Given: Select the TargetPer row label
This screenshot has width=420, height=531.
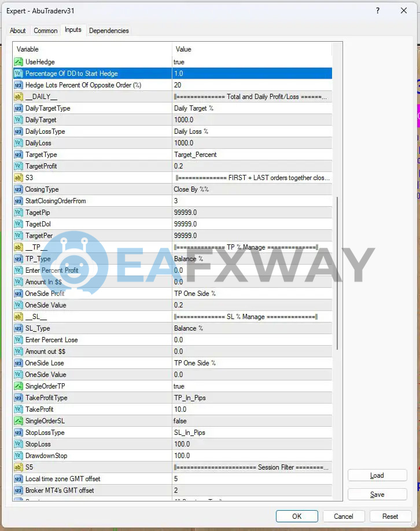Looking at the screenshot, I should pyautogui.click(x=39, y=235).
